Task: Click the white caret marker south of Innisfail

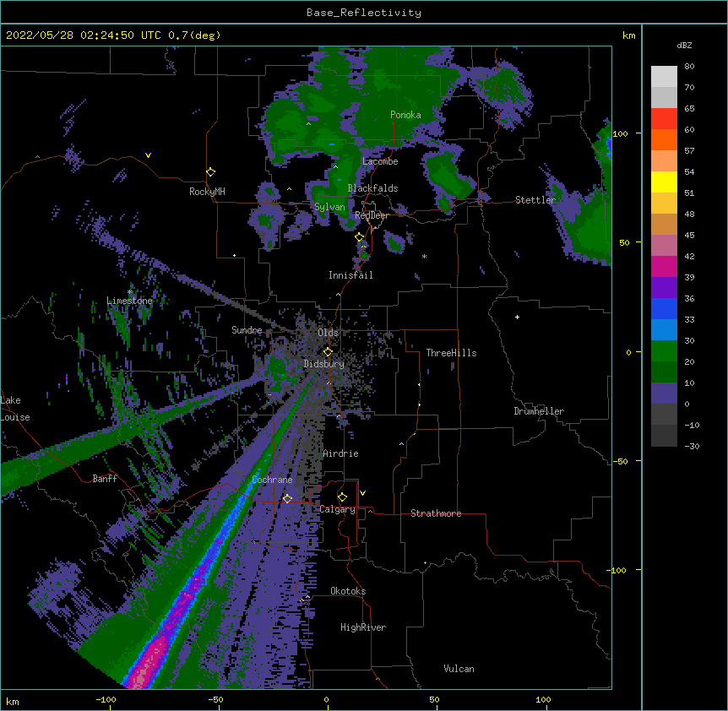Action: (338, 294)
